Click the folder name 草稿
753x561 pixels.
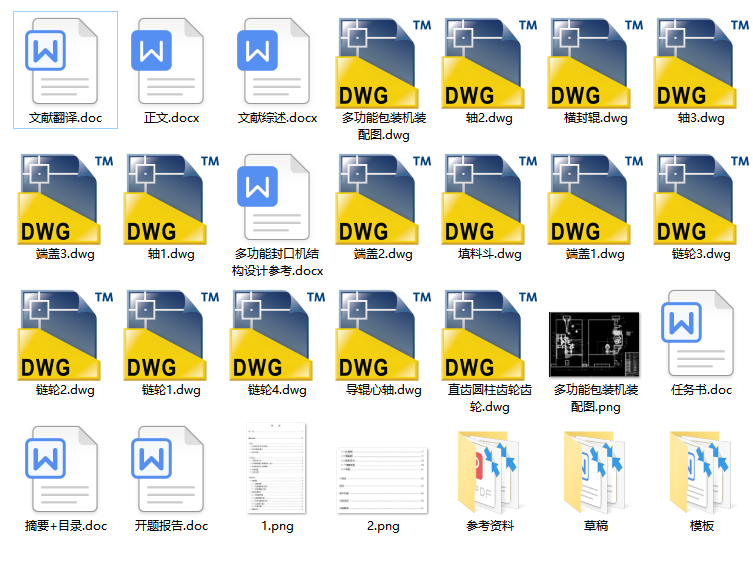click(x=596, y=525)
